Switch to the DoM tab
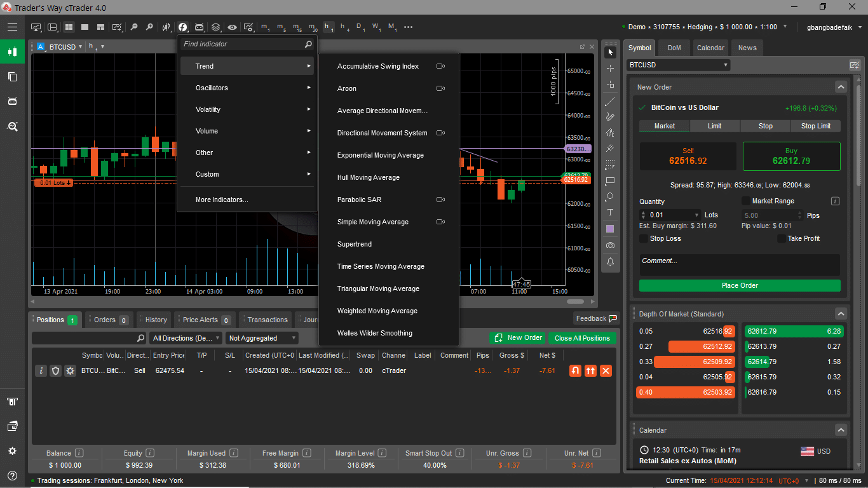This screenshot has width=868, height=488. tap(674, 48)
